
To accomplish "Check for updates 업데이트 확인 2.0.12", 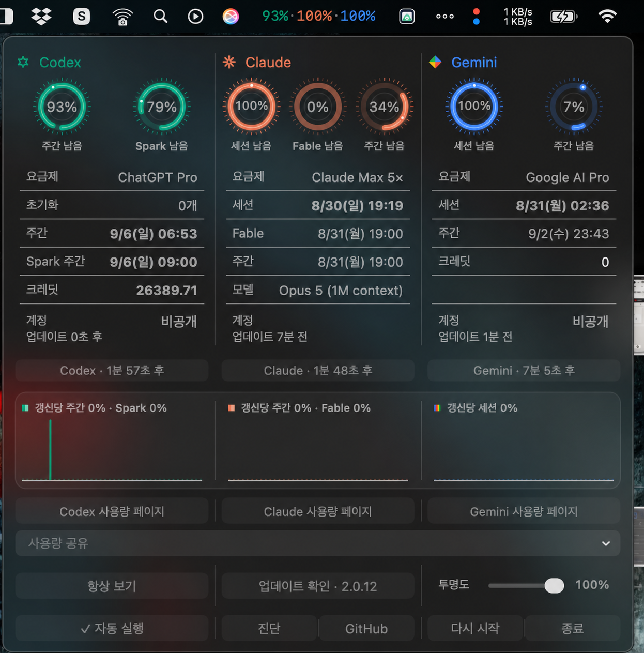I will (318, 586).
